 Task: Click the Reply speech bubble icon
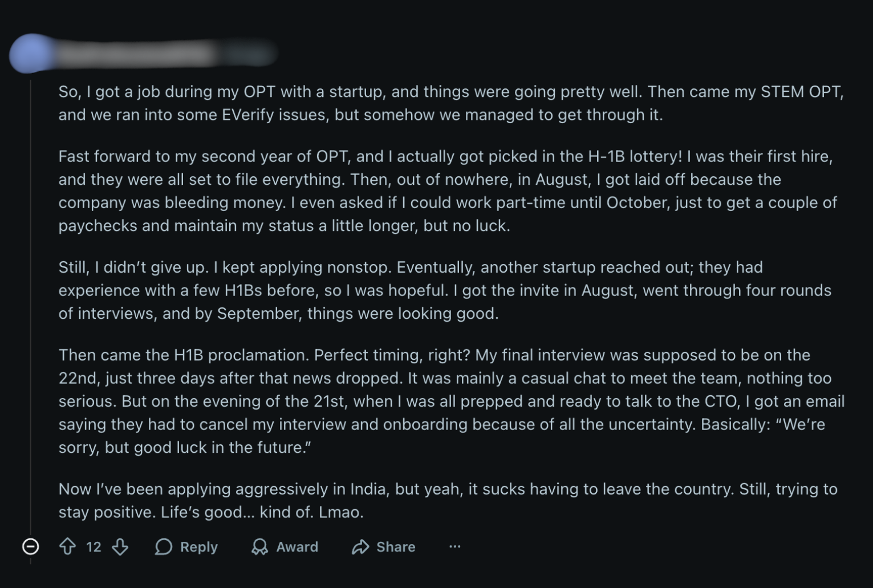tap(164, 547)
